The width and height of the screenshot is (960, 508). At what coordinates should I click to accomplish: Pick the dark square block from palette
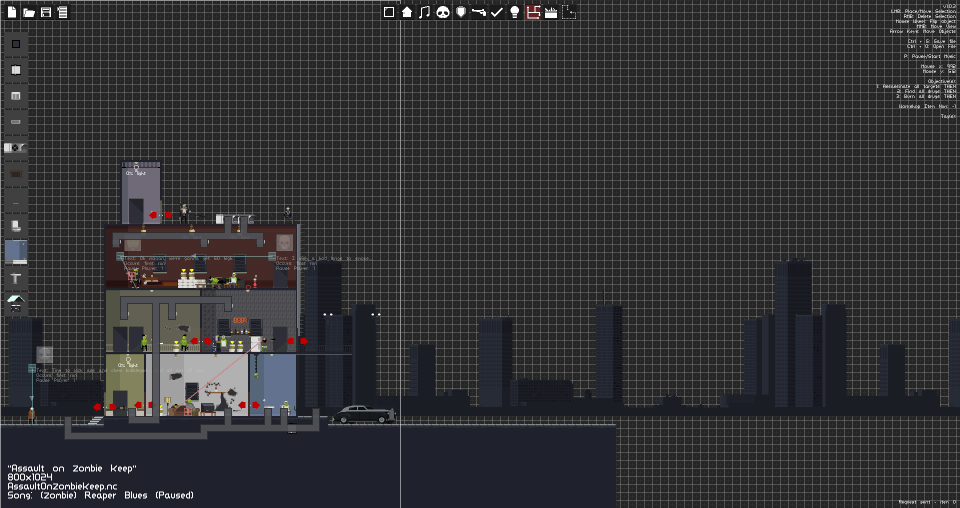[x=16, y=44]
